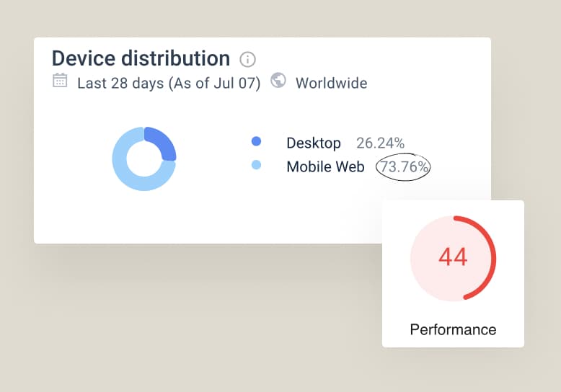The width and height of the screenshot is (561, 392).
Task: Click the info icon beside Device distribution
Action: click(x=247, y=60)
